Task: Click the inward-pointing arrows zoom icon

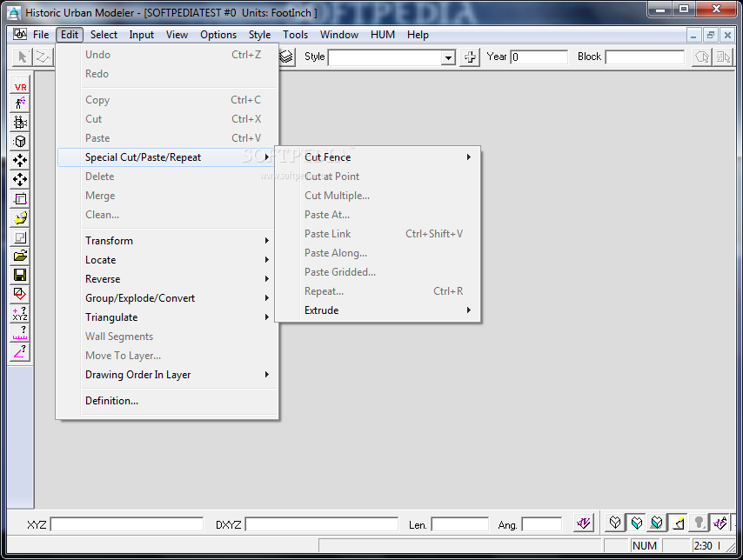Action: (20, 161)
